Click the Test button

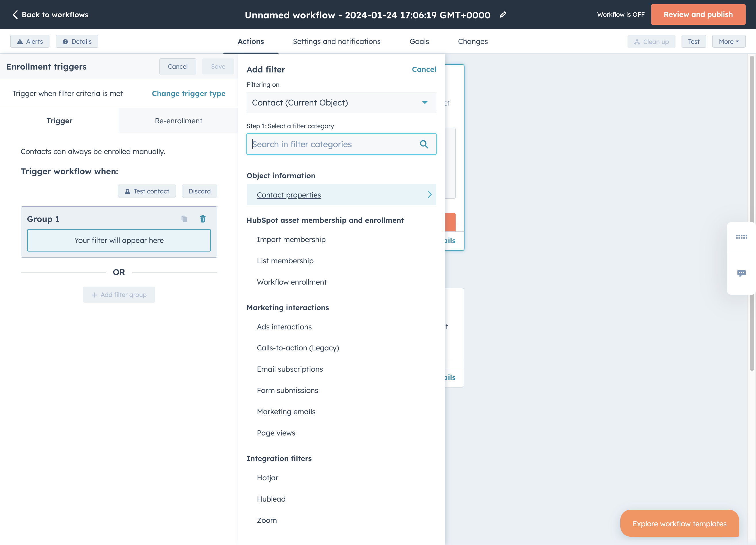pos(694,41)
